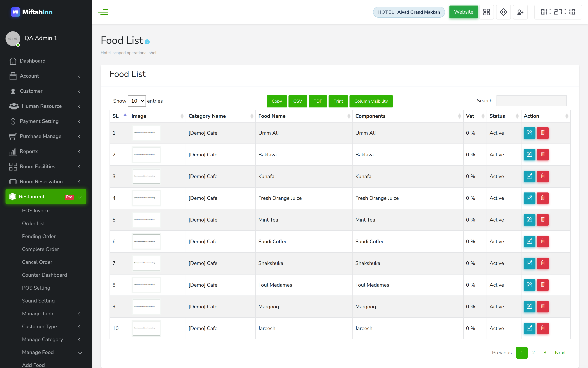Delete the Kunafa food row
Screen dimensions: 588x368
[543, 176]
